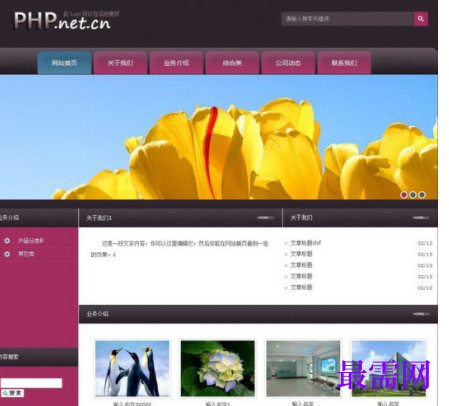Open the last article in the list
The image size is (449, 406).
pos(301,287)
